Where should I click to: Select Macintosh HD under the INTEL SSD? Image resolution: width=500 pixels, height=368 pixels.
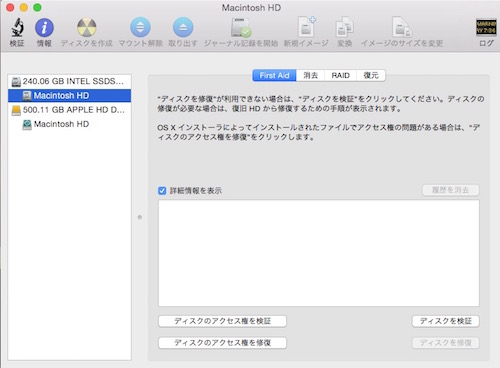pyautogui.click(x=69, y=96)
